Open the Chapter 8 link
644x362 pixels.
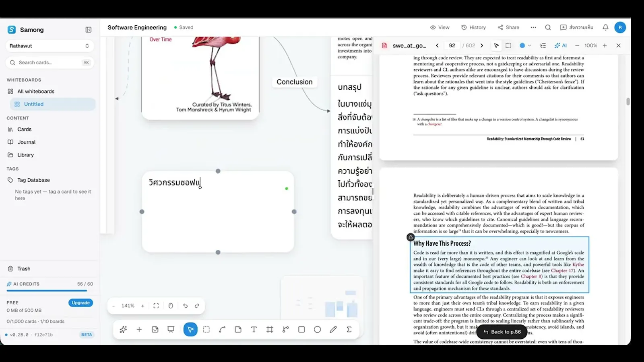[x=532, y=276]
